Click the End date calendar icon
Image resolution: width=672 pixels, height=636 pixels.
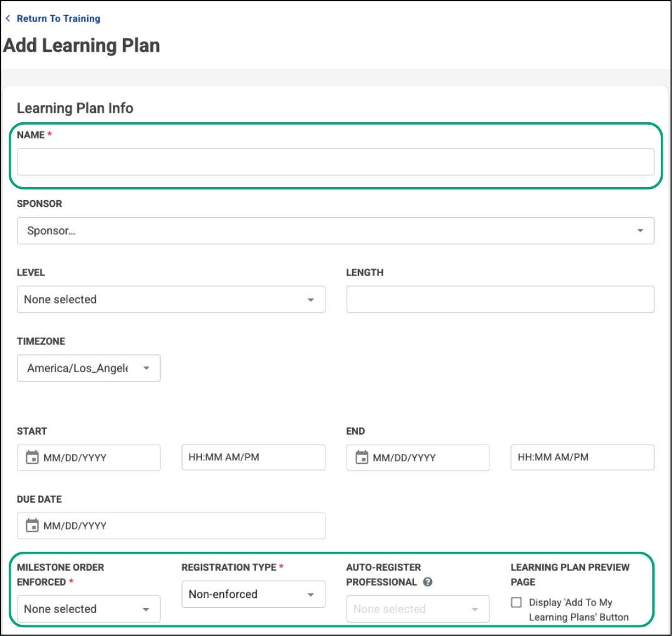pyautogui.click(x=361, y=458)
